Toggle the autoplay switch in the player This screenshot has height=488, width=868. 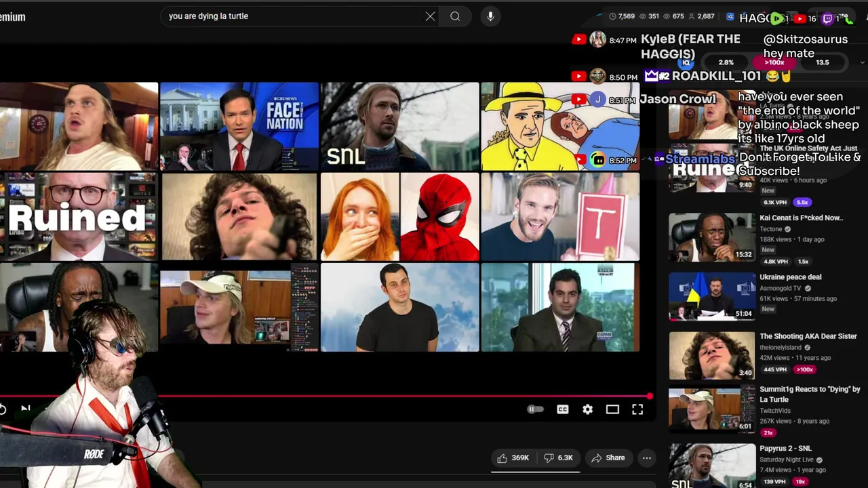pos(535,409)
